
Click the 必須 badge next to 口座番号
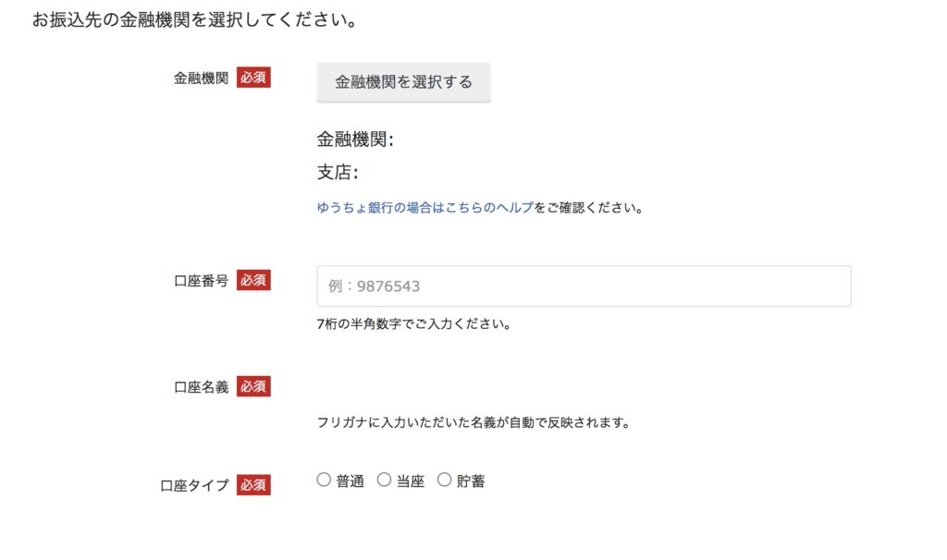(253, 280)
